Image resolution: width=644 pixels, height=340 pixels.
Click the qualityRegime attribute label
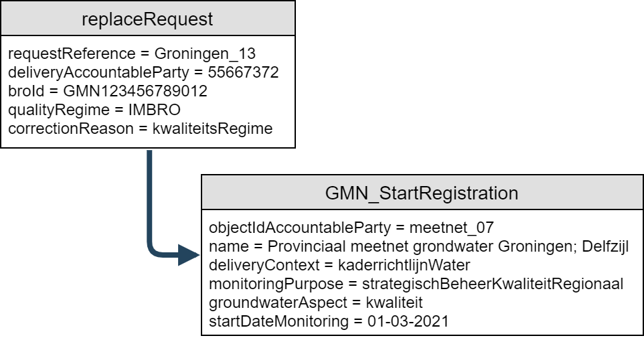[x=54, y=110]
